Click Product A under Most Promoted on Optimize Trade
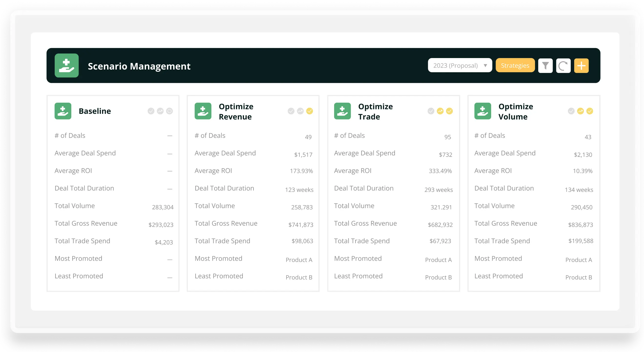Screen dimensions: 644x352 point(438,260)
